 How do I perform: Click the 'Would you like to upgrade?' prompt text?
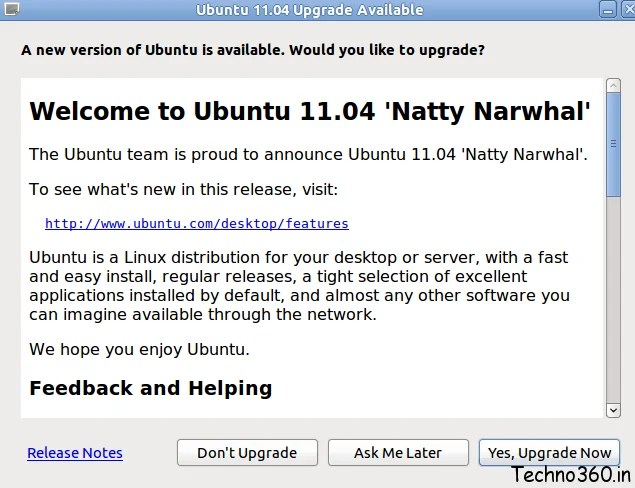coord(387,50)
